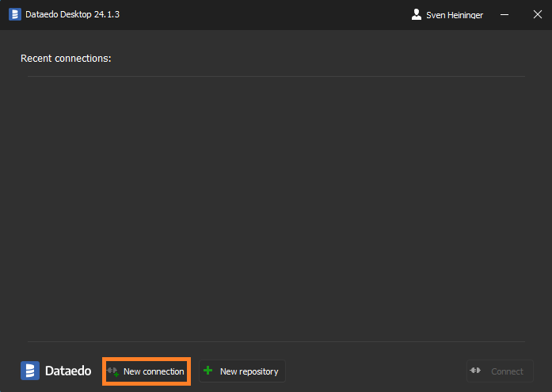Close the Dataedo Desktop window
The width and height of the screenshot is (552, 392).
(537, 14)
